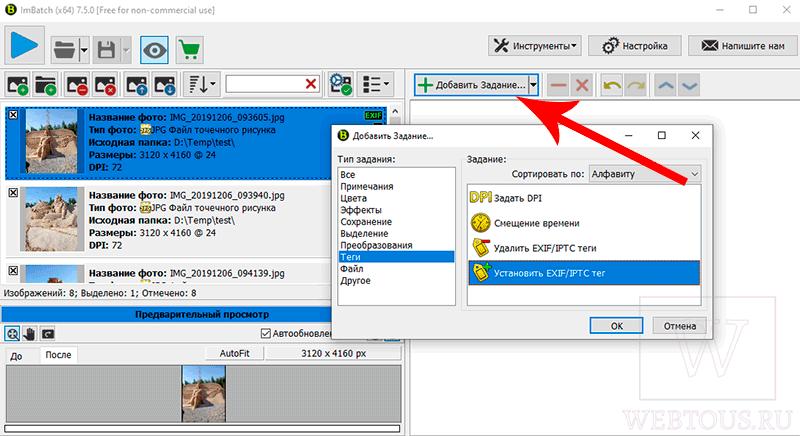Click the sand sculpture preview thumbnail
The image size is (800, 436).
204,394
